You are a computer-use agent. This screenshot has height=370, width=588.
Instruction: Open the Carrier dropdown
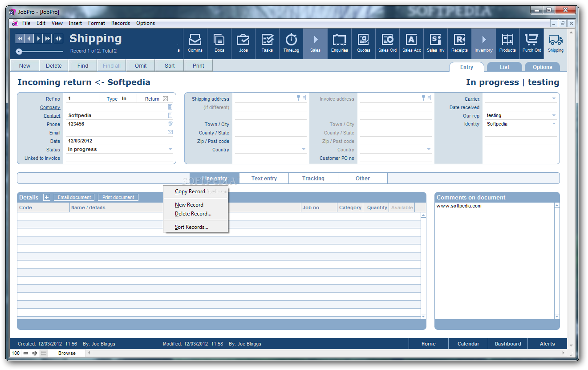click(x=554, y=99)
